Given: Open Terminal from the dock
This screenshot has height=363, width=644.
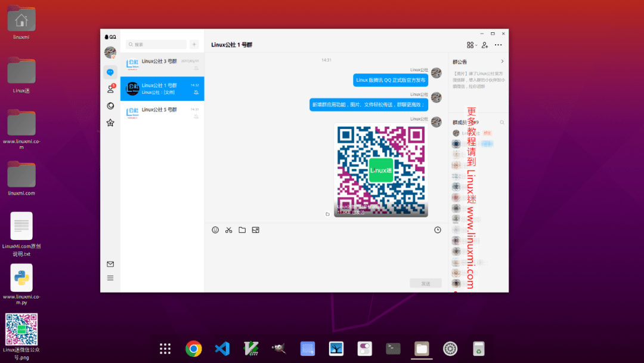Looking at the screenshot, I should [x=393, y=349].
